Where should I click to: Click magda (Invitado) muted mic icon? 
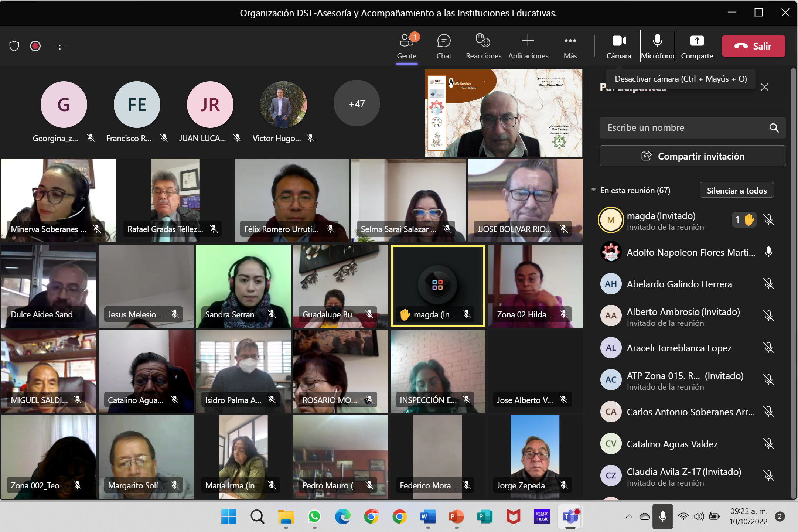tap(769, 220)
